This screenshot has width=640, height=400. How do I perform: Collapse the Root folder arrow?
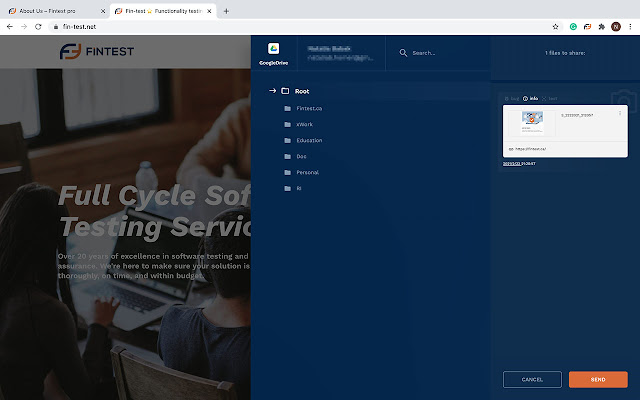click(x=271, y=91)
